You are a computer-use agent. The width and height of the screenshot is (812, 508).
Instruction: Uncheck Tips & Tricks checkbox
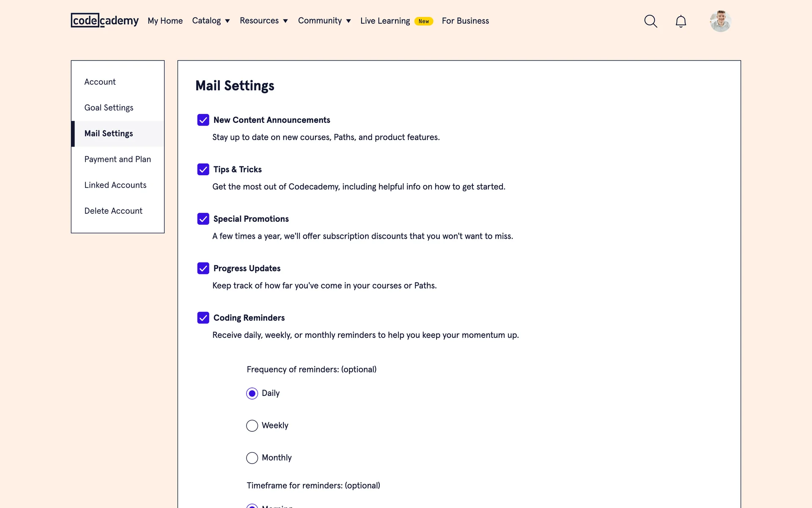coord(203,169)
